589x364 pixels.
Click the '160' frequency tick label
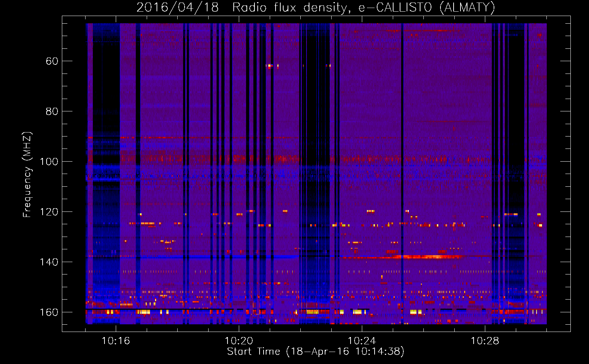click(49, 312)
